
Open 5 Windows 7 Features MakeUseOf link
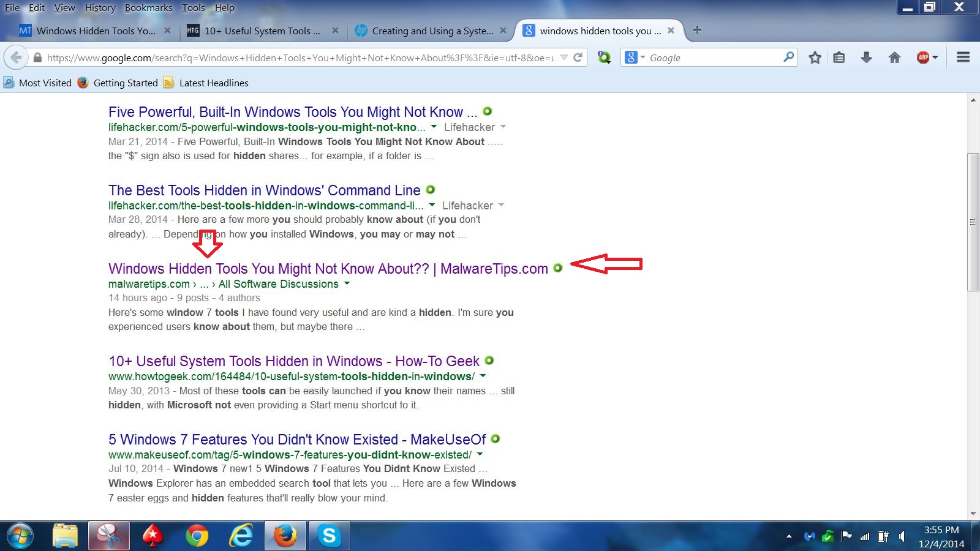(x=297, y=440)
